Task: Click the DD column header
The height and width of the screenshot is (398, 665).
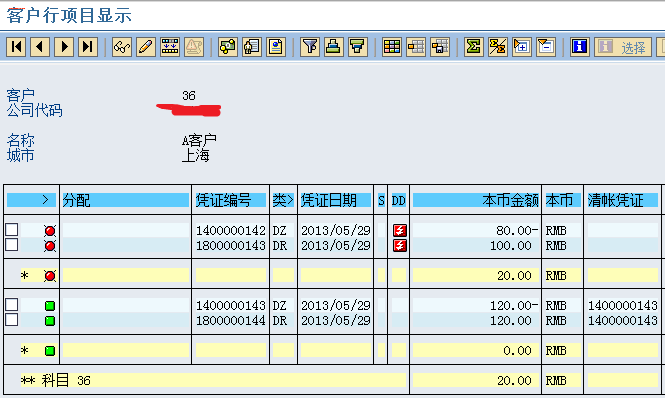Action: [398, 200]
